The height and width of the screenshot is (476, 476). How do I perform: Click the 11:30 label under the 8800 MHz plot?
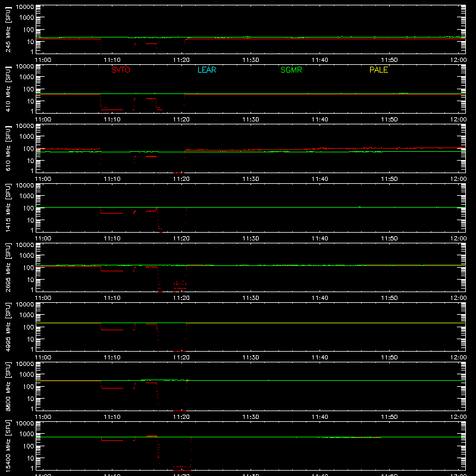250,417
